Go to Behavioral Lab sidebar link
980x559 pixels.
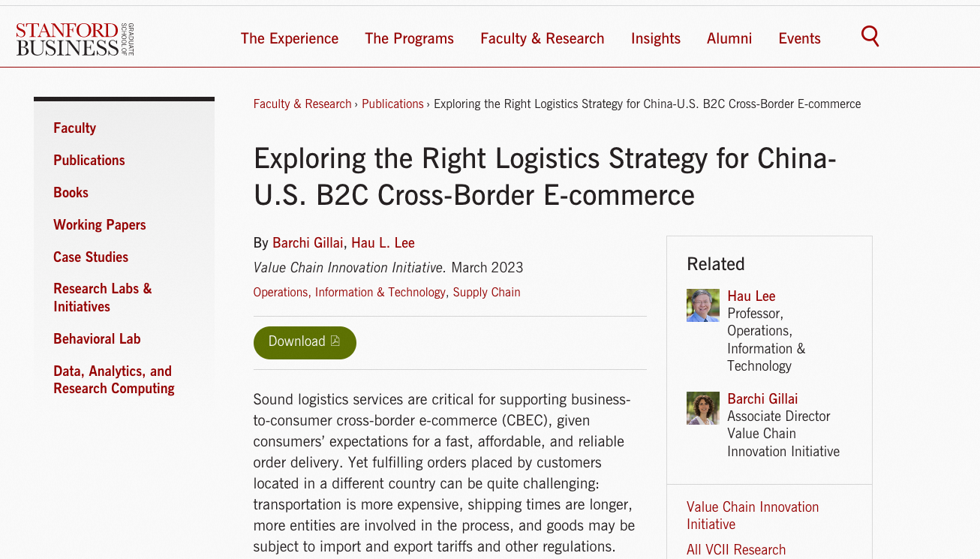[97, 338]
